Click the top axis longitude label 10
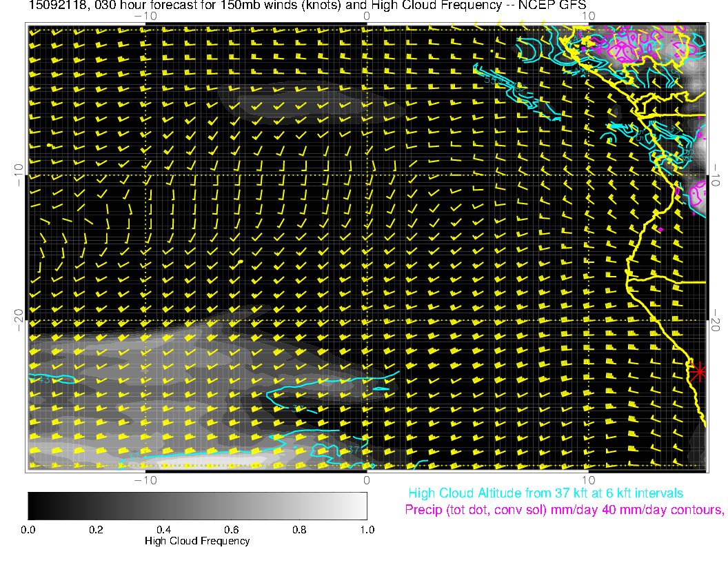This screenshot has width=728, height=563. coord(587,16)
